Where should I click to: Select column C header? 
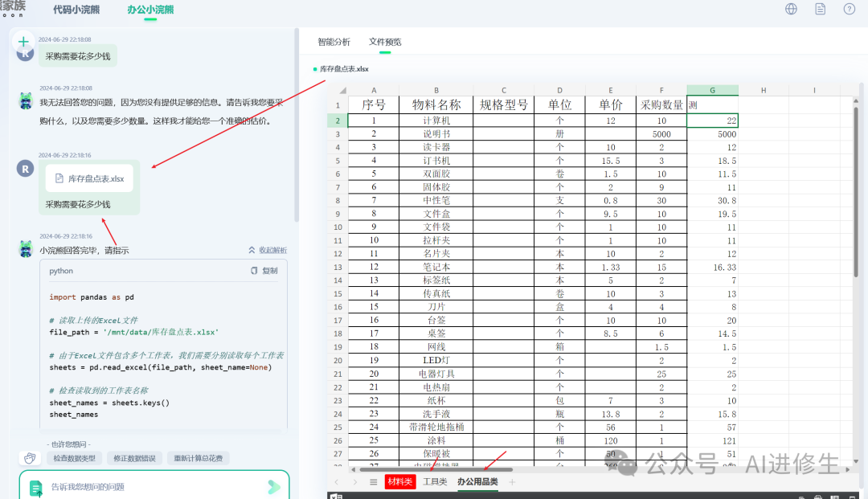pyautogui.click(x=504, y=90)
